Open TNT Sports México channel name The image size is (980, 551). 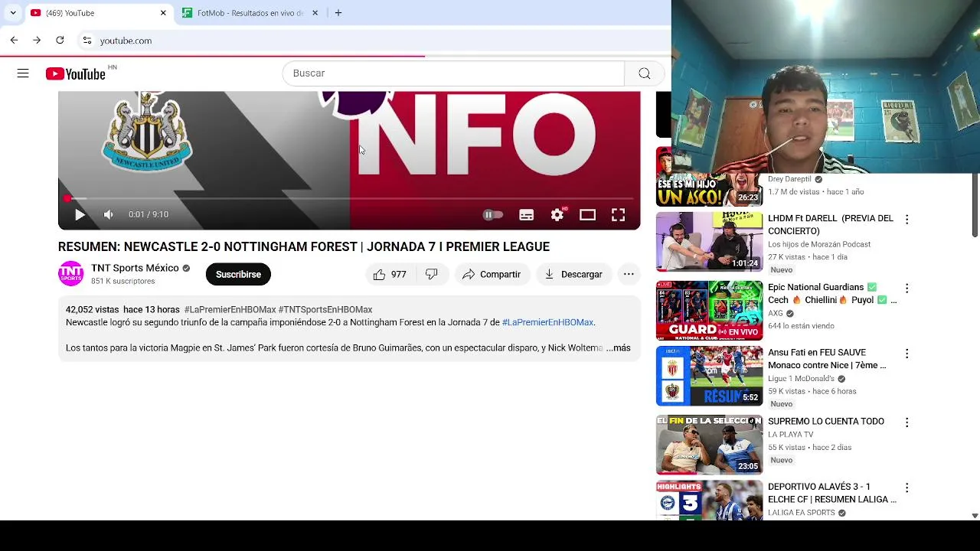pos(135,268)
